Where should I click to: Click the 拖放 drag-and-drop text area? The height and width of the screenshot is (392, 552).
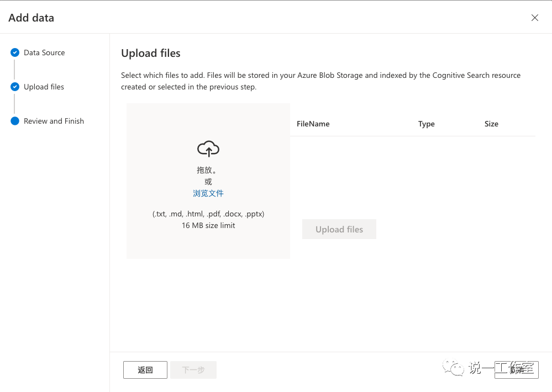click(207, 170)
